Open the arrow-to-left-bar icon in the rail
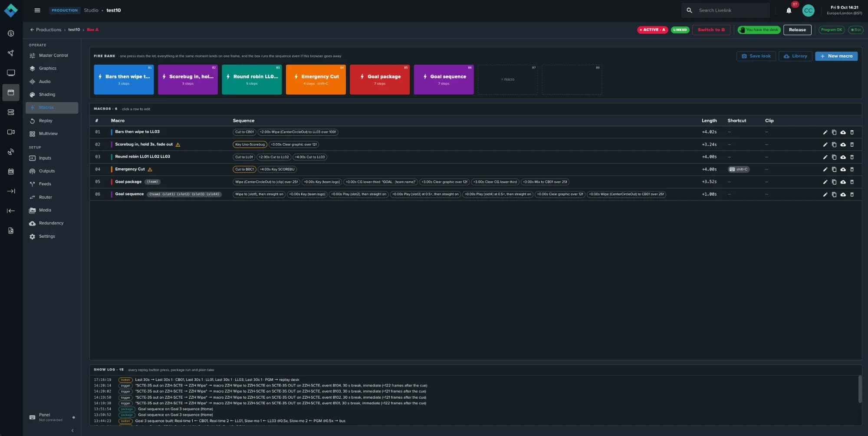The width and height of the screenshot is (868, 436). [x=11, y=211]
